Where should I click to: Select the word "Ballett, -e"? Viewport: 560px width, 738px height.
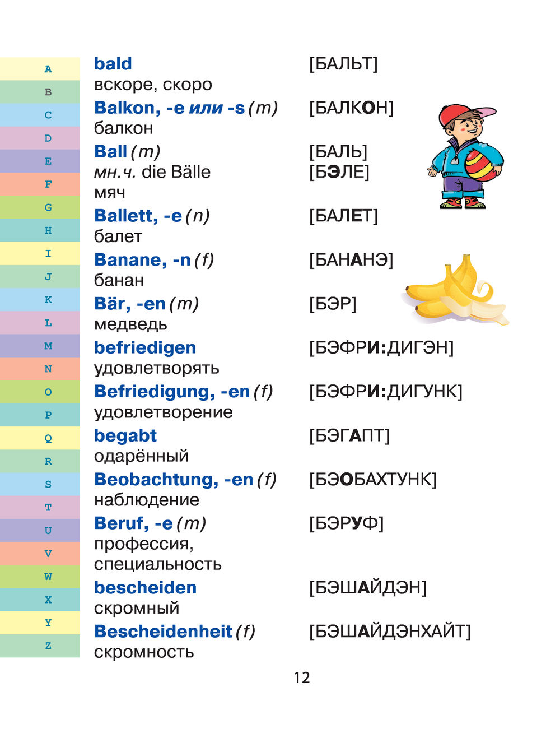138,216
